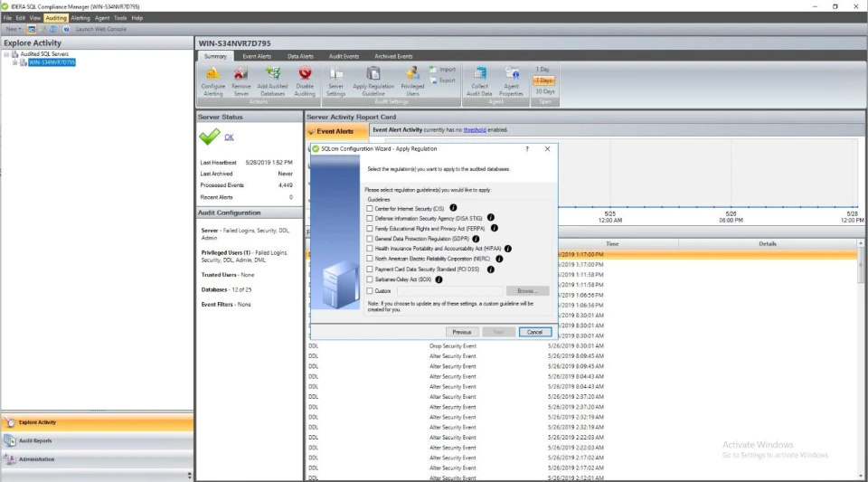868x482 pixels.
Task: Click the help question-mark toolbar icon
Action: [x=66, y=29]
